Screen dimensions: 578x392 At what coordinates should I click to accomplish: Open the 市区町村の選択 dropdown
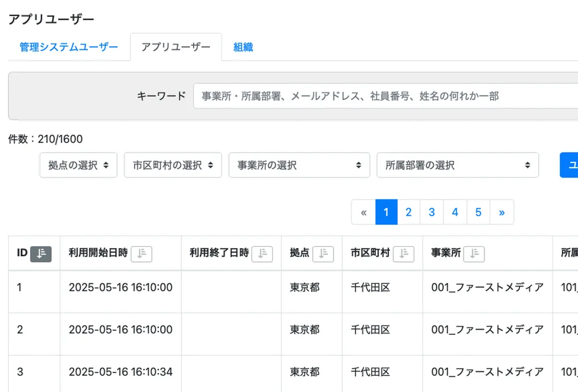point(173,165)
